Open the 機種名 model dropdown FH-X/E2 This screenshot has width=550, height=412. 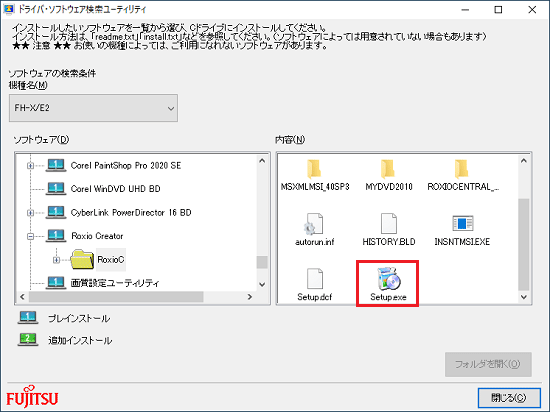[x=93, y=108]
